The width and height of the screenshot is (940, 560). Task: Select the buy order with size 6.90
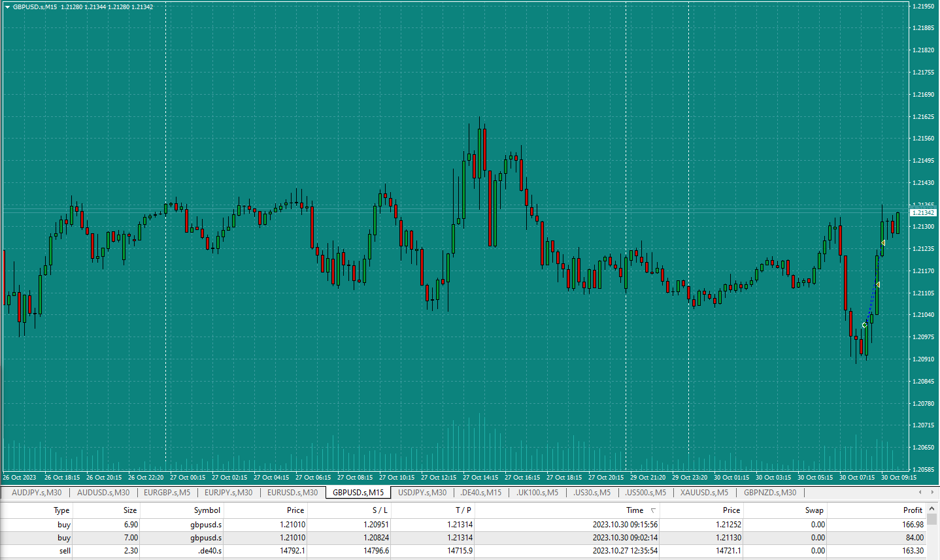pos(463,525)
